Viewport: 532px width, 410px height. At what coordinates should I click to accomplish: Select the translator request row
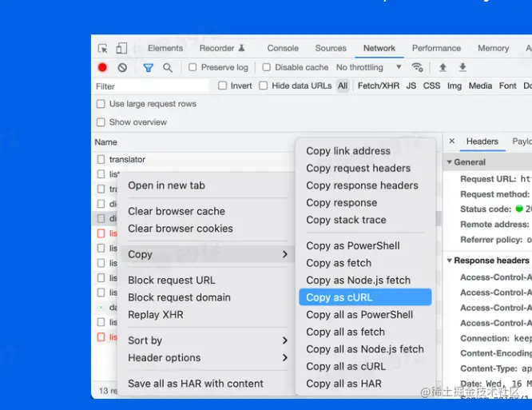point(194,159)
